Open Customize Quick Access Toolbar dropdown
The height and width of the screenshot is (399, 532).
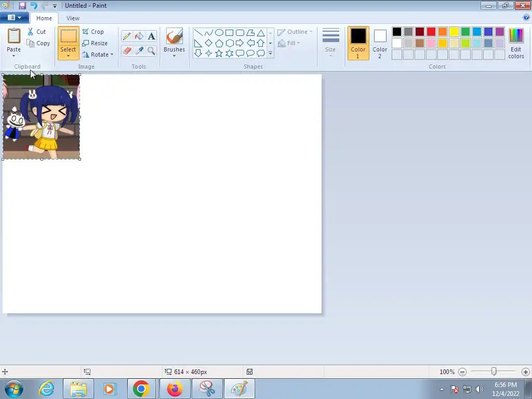55,6
